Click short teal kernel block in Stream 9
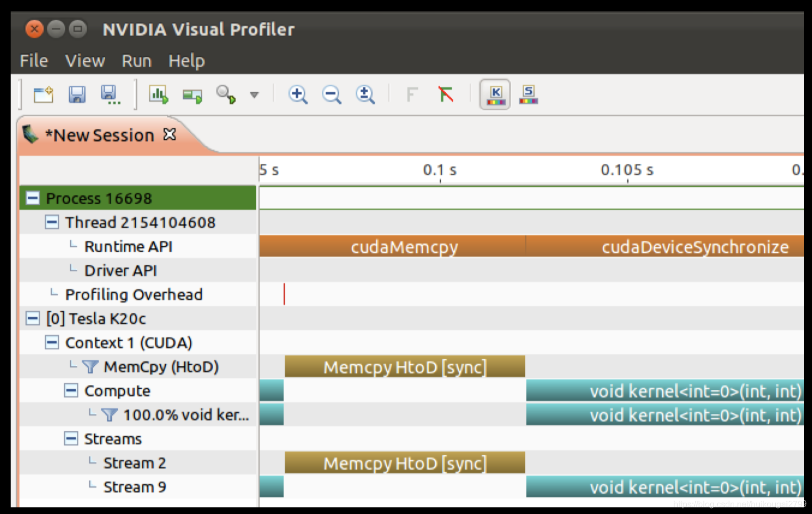812x514 pixels. pyautogui.click(x=272, y=487)
